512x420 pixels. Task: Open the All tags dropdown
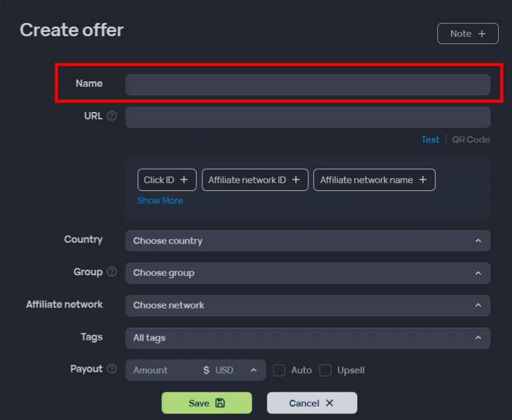[308, 337]
